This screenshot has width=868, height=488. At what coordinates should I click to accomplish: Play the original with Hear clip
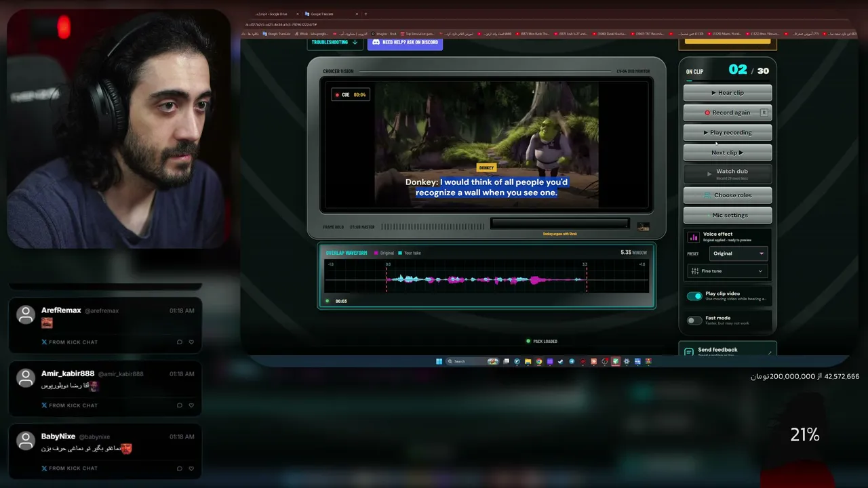728,92
